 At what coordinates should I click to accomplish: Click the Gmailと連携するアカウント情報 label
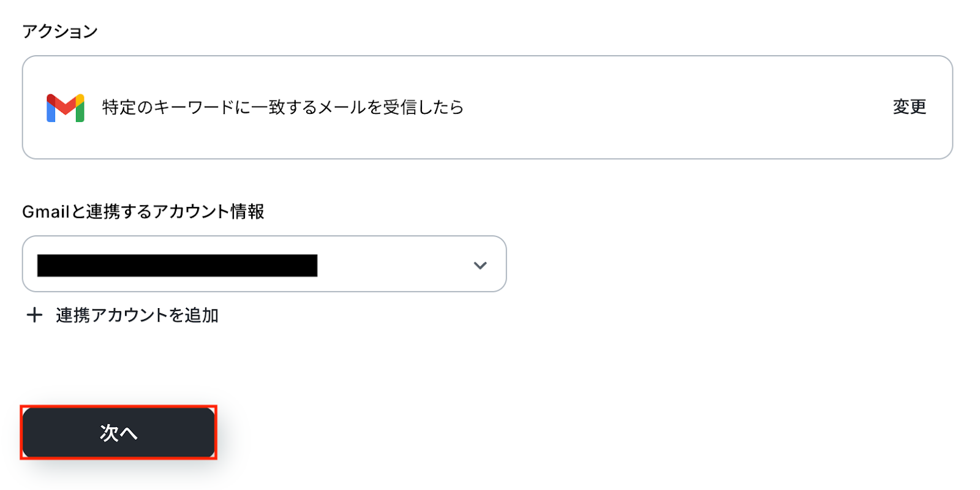pos(143,211)
